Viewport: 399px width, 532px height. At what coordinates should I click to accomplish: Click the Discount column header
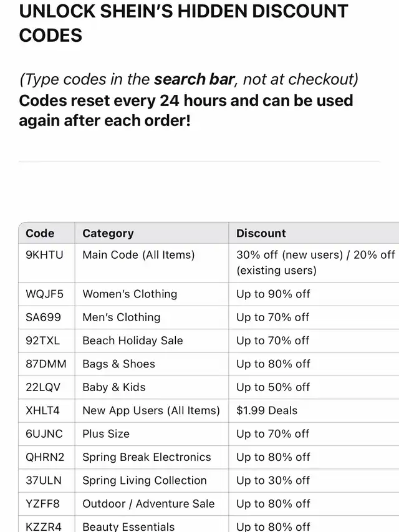pyautogui.click(x=261, y=233)
